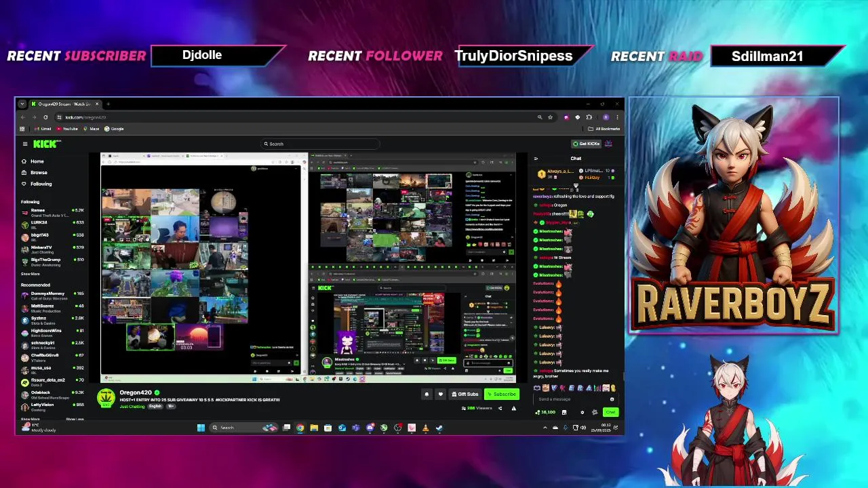This screenshot has height=488, width=868.
Task: Click Chrome icon in taskbar
Action: coord(300,428)
